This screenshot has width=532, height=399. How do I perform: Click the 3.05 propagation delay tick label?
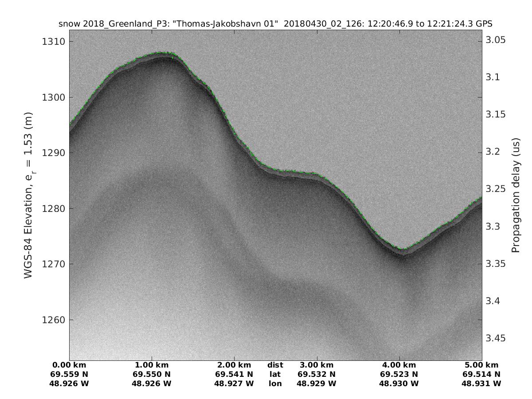pos(496,40)
